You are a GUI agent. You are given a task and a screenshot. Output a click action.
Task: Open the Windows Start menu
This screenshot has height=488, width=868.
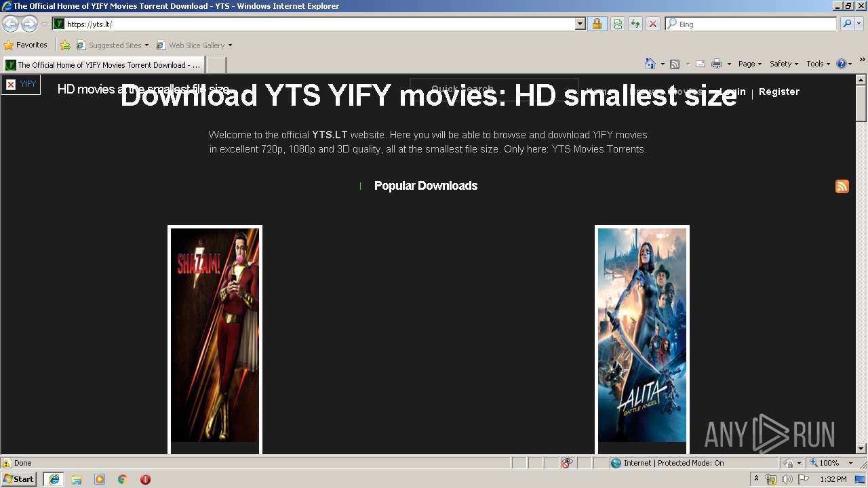tap(19, 479)
